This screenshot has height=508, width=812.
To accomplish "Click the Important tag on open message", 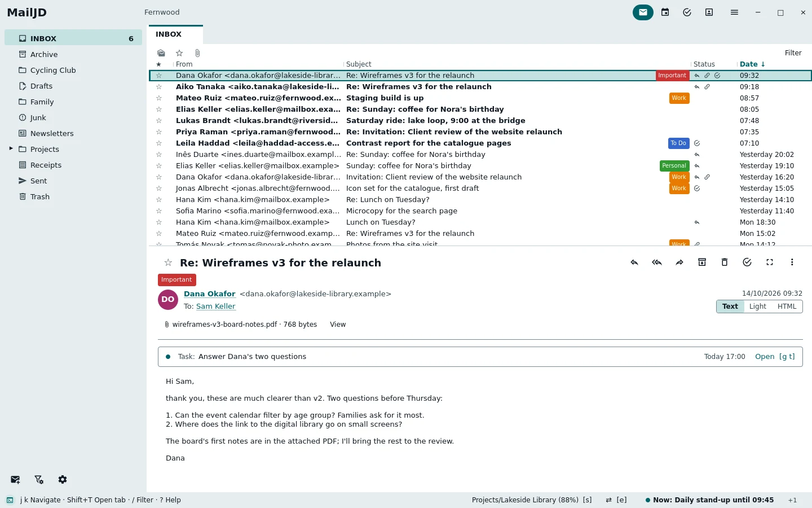I will pos(176,280).
